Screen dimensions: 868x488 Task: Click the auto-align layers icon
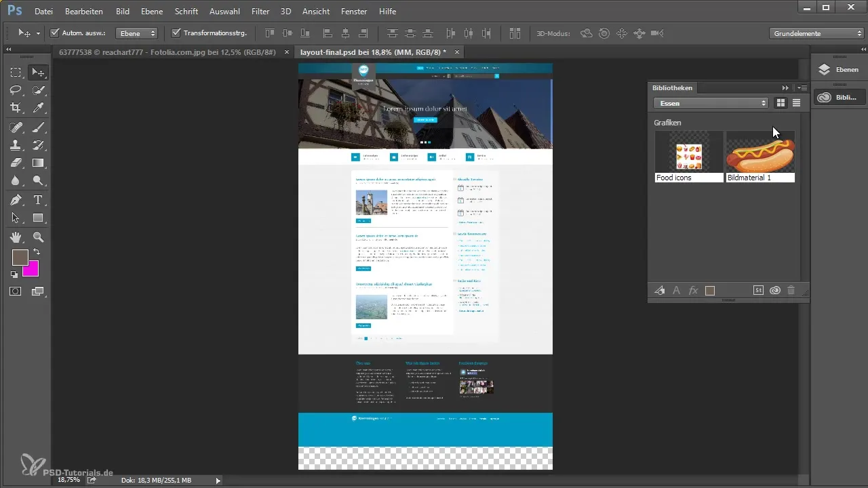click(515, 33)
